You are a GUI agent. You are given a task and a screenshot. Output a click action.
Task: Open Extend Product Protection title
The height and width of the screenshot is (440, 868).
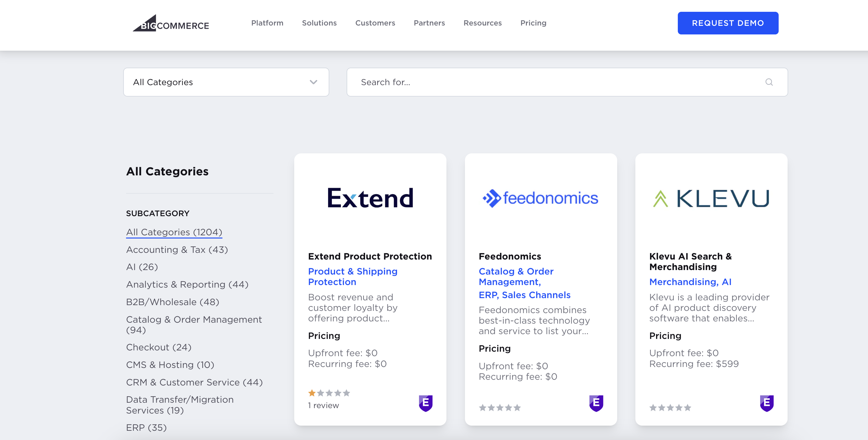pos(370,257)
